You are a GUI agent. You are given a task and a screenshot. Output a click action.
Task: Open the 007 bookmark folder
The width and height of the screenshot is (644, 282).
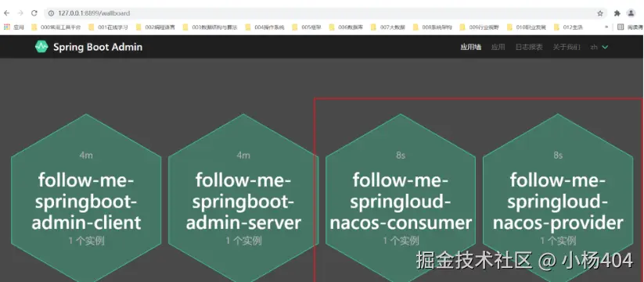point(388,27)
